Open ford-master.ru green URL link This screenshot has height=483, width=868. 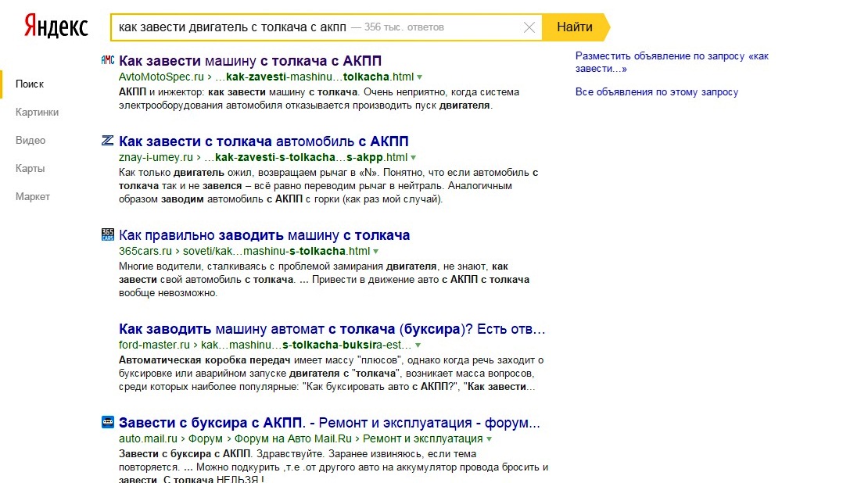click(x=265, y=345)
